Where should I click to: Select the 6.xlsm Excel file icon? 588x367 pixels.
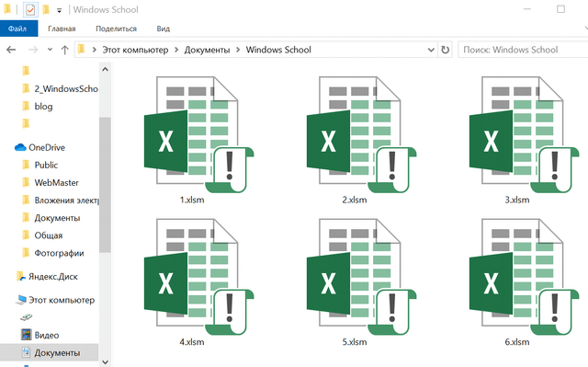tap(524, 277)
